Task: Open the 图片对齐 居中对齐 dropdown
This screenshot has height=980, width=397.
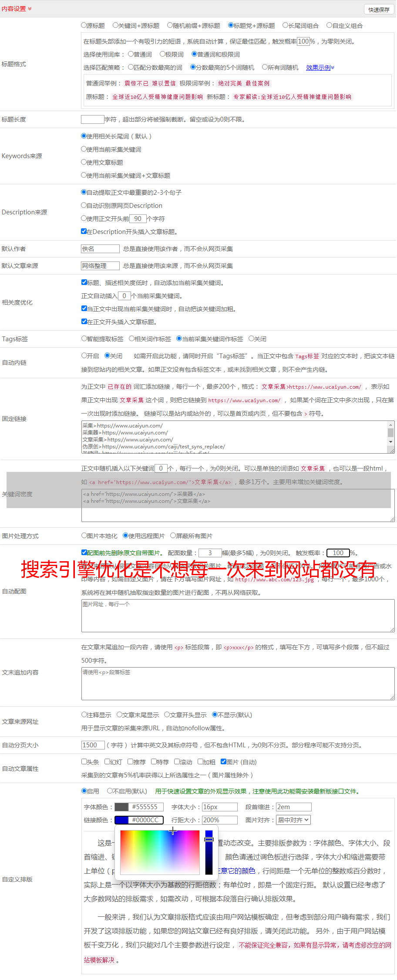Action: click(x=293, y=820)
